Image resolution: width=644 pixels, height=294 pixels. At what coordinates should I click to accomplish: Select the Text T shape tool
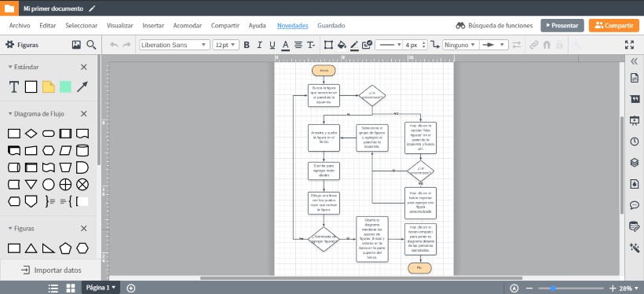tap(14, 86)
